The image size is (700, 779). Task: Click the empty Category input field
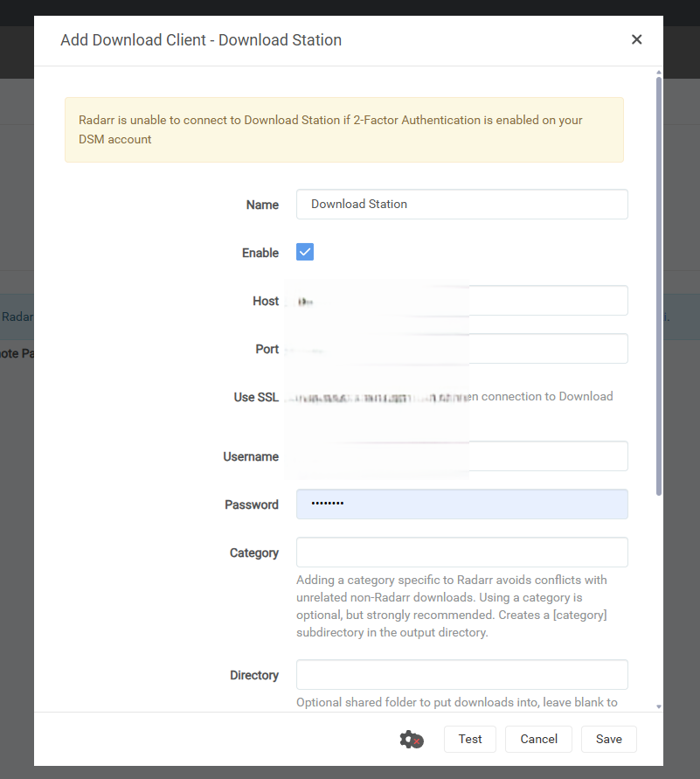pyautogui.click(x=461, y=553)
